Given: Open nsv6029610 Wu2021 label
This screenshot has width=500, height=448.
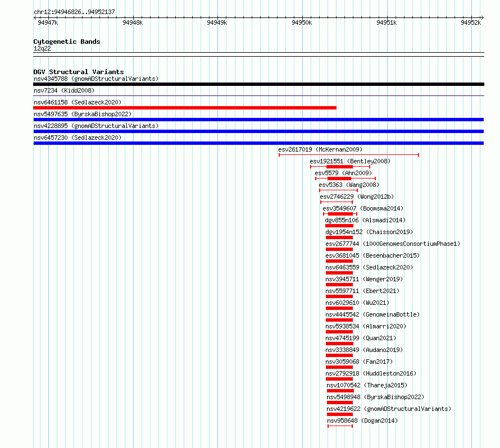Looking at the screenshot, I should tap(357, 303).
